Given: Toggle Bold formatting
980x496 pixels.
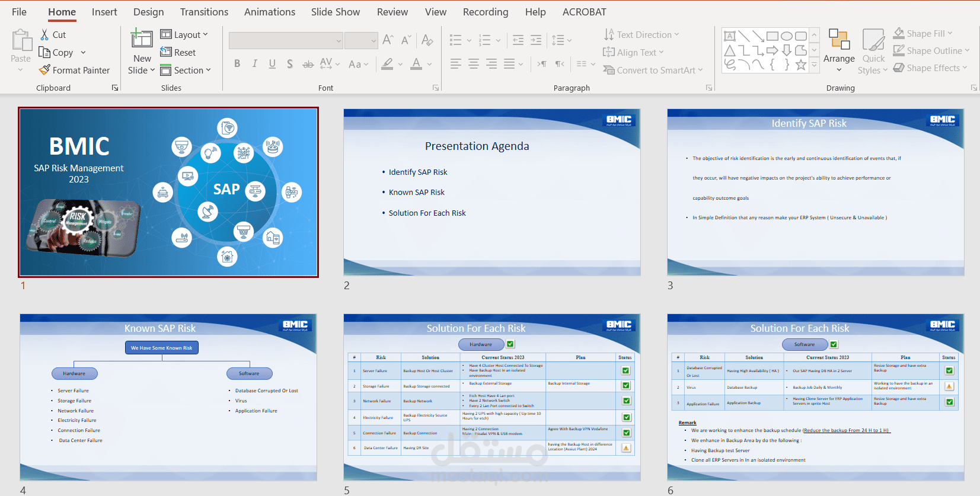Looking at the screenshot, I should point(237,64).
